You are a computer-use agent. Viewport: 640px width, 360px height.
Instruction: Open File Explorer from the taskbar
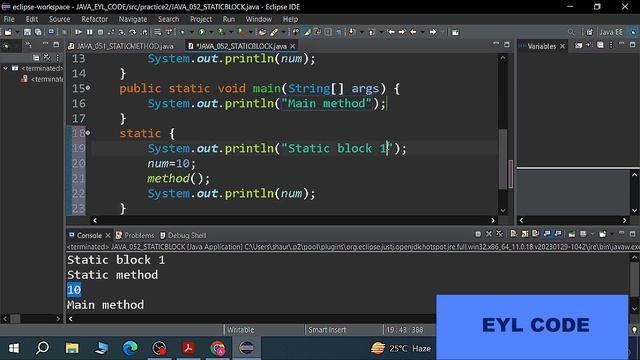tap(72, 348)
